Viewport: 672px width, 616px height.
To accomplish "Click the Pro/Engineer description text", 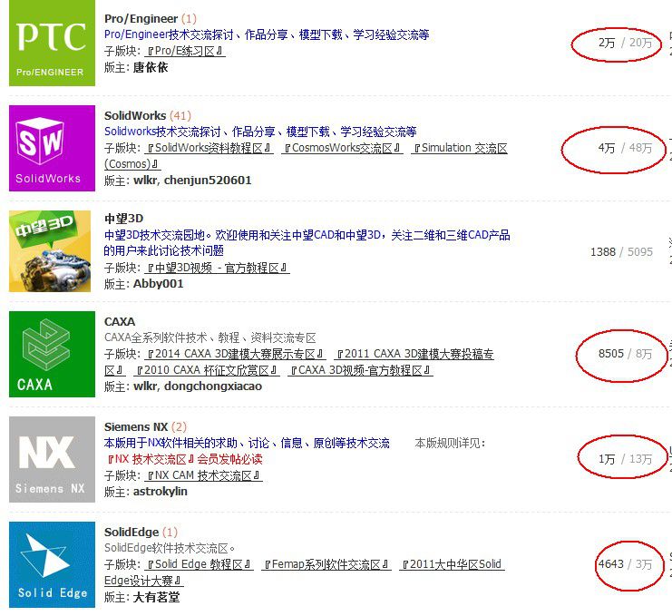I will pos(267,34).
